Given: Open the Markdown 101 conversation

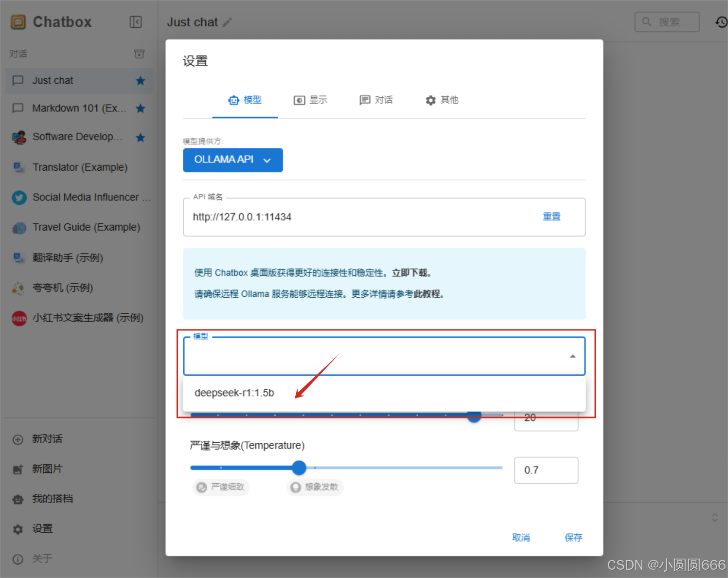Looking at the screenshot, I should (79, 108).
